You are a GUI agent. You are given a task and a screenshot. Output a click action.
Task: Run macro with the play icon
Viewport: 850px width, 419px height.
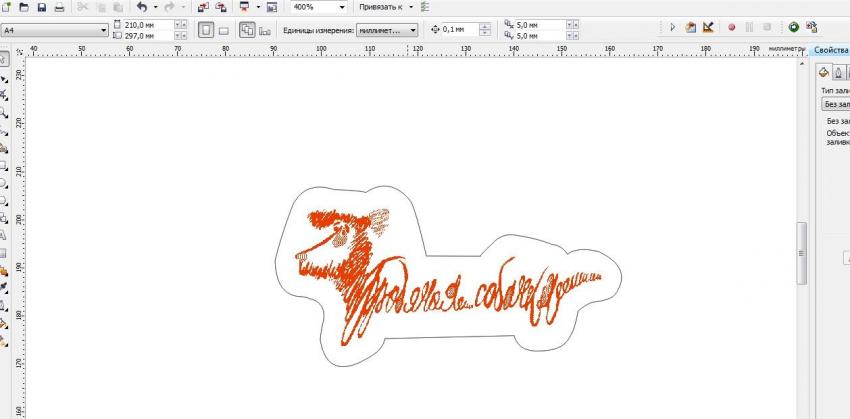[673, 28]
